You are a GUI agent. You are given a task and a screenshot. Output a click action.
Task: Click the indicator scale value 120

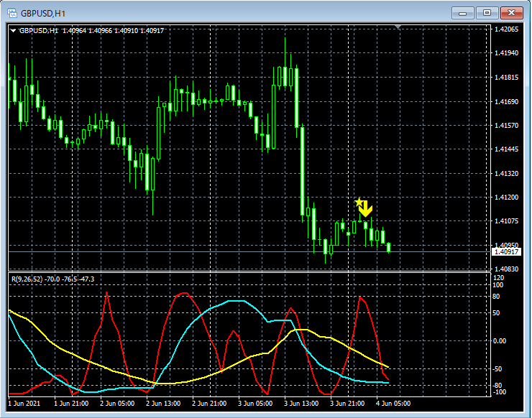click(x=499, y=278)
